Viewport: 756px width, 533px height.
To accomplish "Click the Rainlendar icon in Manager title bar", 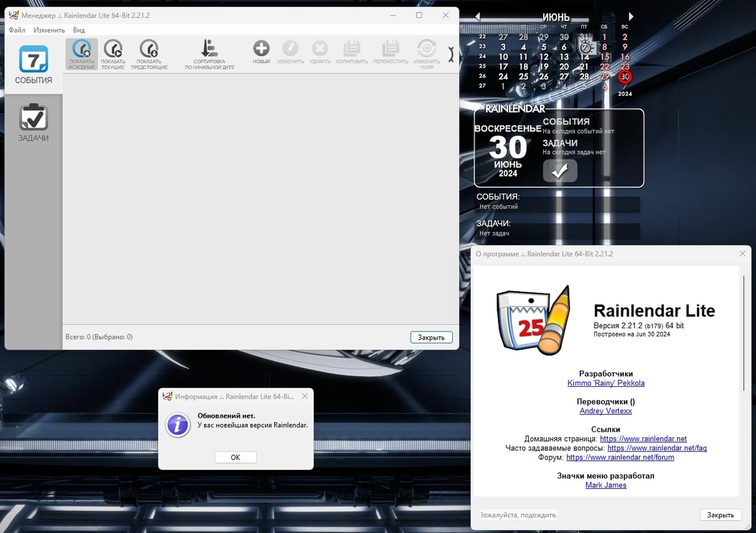I will [13, 15].
